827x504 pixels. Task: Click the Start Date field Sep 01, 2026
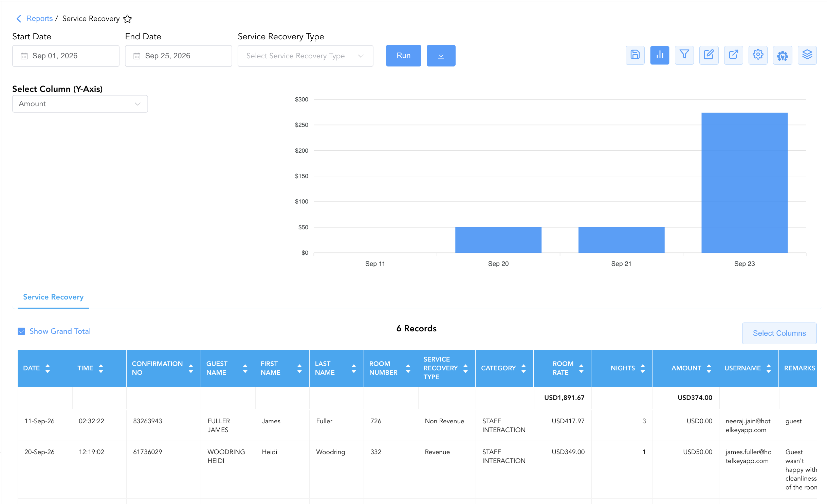[66, 56]
